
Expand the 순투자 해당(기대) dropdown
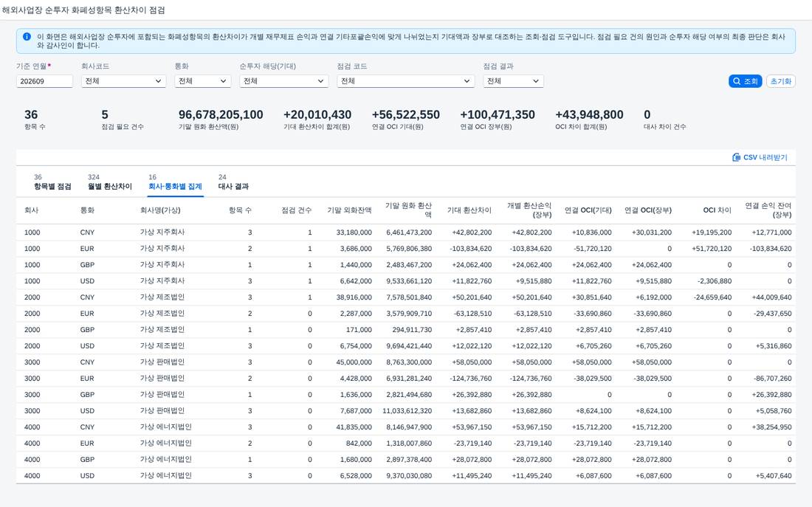(283, 81)
